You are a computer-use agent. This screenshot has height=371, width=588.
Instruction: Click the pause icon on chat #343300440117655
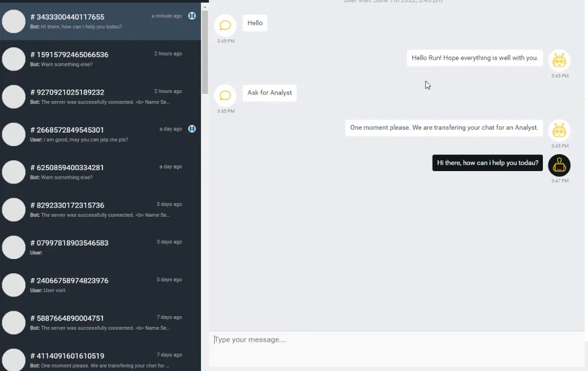(x=192, y=16)
